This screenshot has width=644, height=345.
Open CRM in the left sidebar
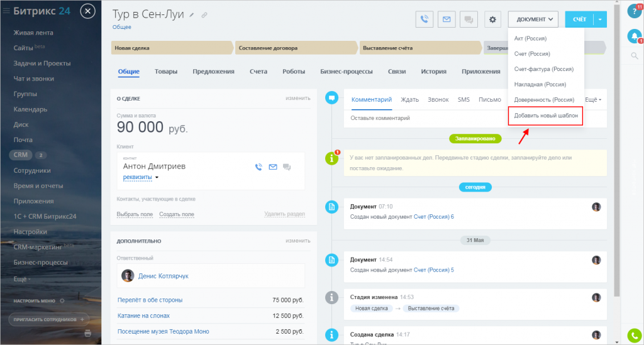pos(21,155)
